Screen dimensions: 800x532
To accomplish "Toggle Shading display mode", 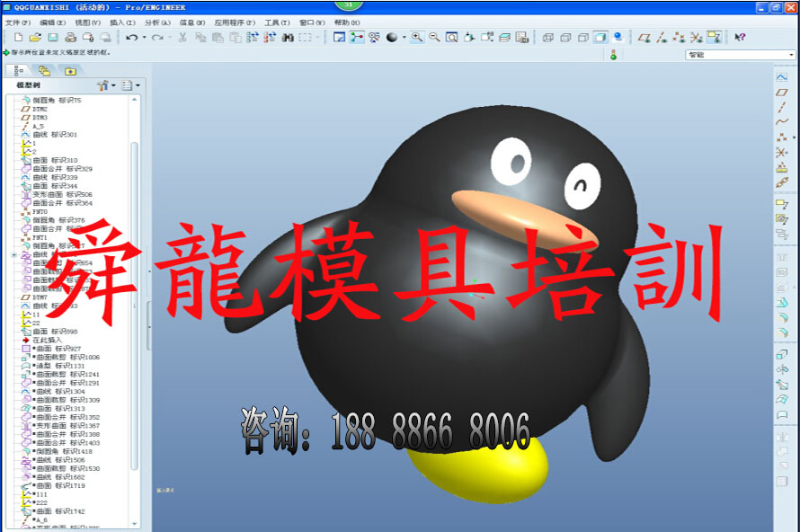I will (x=600, y=37).
